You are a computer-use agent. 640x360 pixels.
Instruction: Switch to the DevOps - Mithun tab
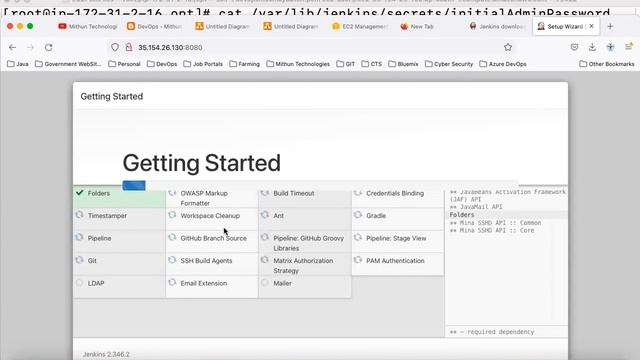tap(155, 27)
